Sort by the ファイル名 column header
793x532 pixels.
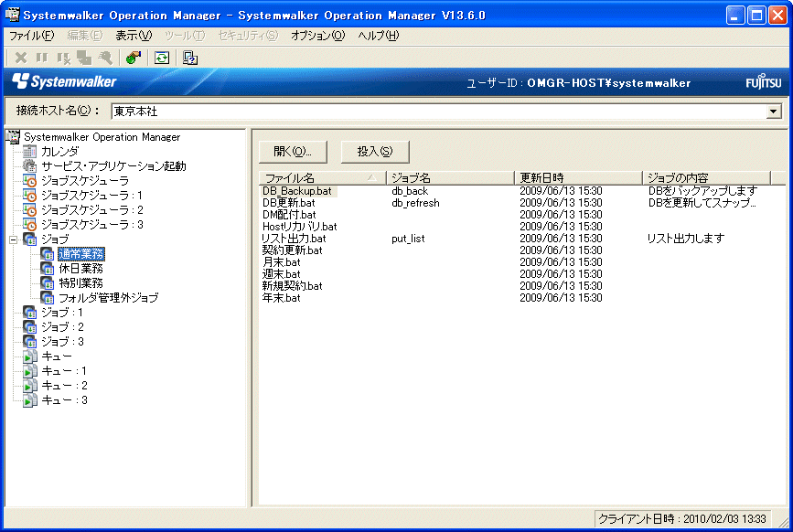tap(323, 178)
